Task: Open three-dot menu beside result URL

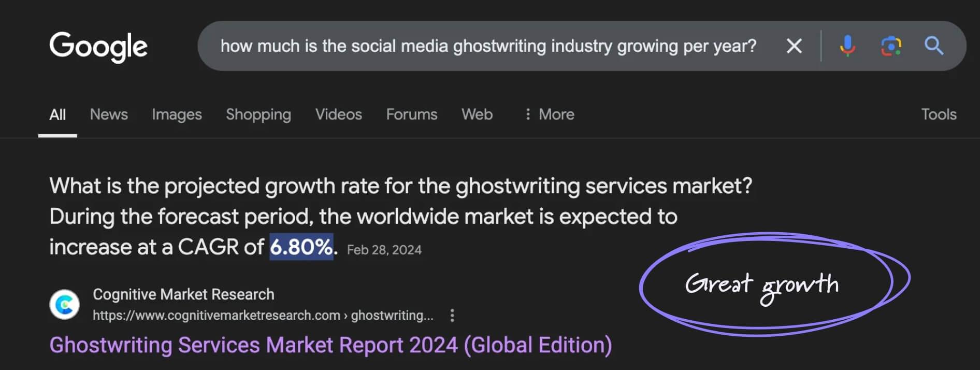Action: [452, 316]
